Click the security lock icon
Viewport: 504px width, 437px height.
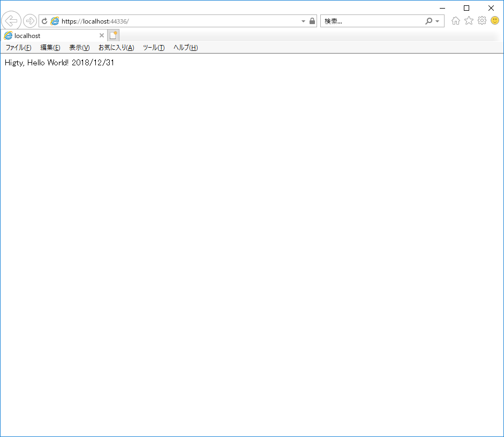tap(312, 20)
